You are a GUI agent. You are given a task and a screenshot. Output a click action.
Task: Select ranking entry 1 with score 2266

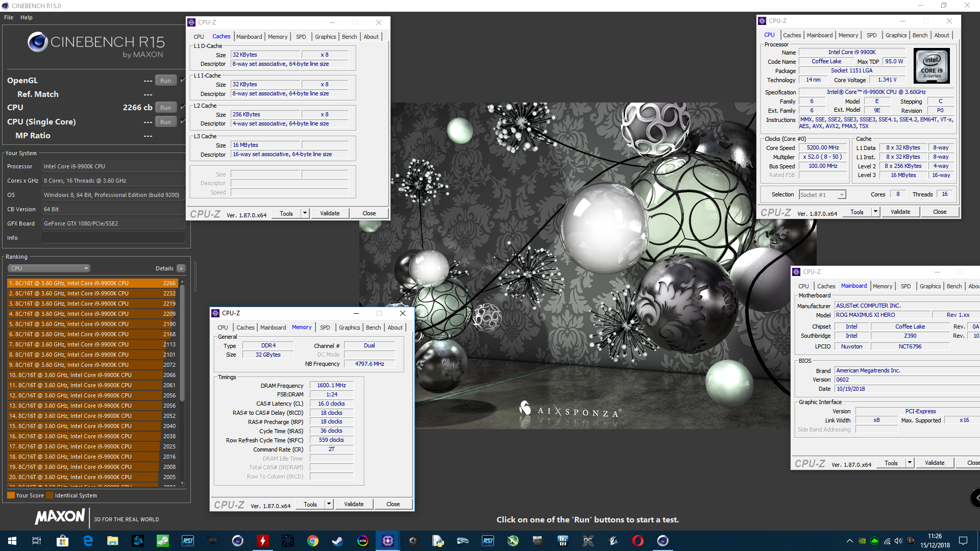pyautogui.click(x=92, y=283)
